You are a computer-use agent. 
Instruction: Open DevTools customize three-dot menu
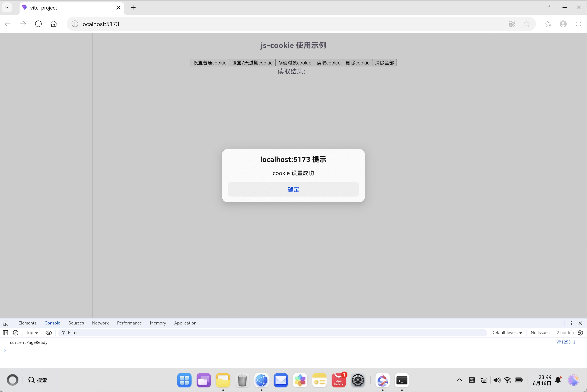[x=571, y=323]
